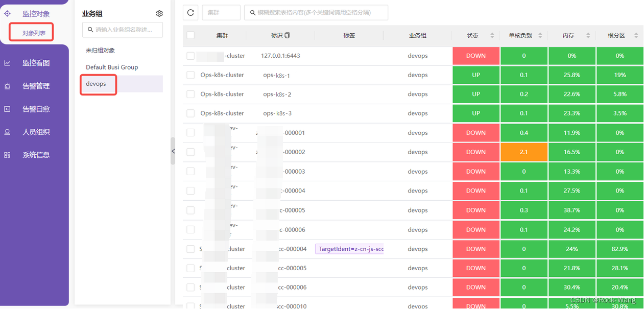Check the ops-k8s-3 row checkbox
Screen dimensions: 644x309
190,113
